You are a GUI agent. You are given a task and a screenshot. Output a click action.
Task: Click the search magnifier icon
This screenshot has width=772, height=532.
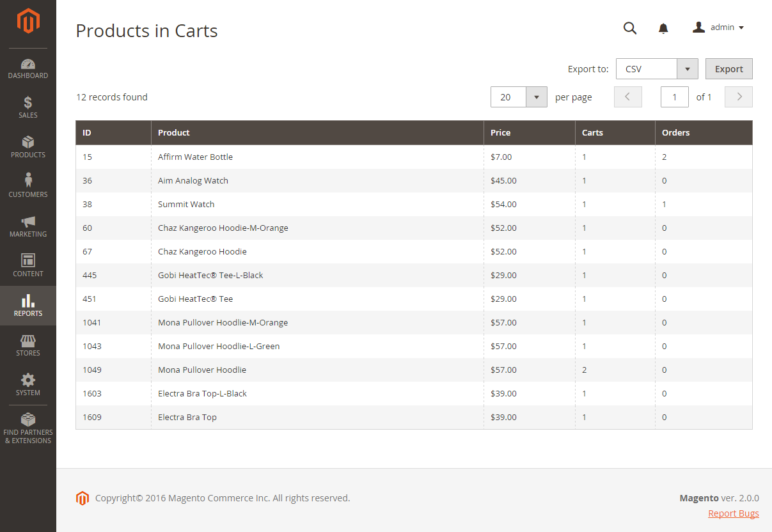pyautogui.click(x=630, y=27)
